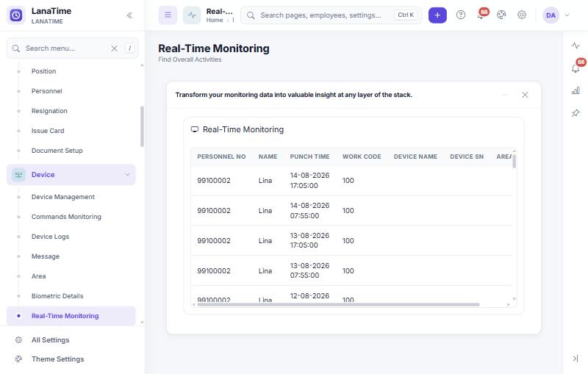Sort by PUNCH TIME column header
This screenshot has height=374, width=588.
click(x=309, y=157)
